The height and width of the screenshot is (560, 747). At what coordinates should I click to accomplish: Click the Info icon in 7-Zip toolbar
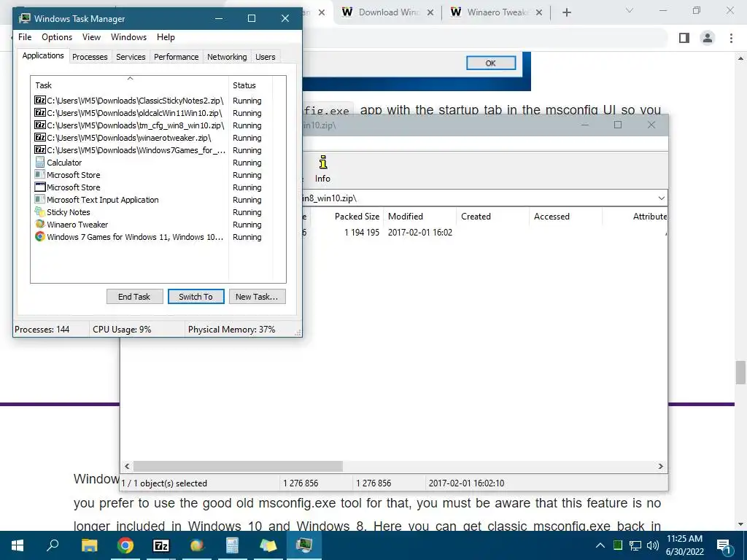[322, 169]
